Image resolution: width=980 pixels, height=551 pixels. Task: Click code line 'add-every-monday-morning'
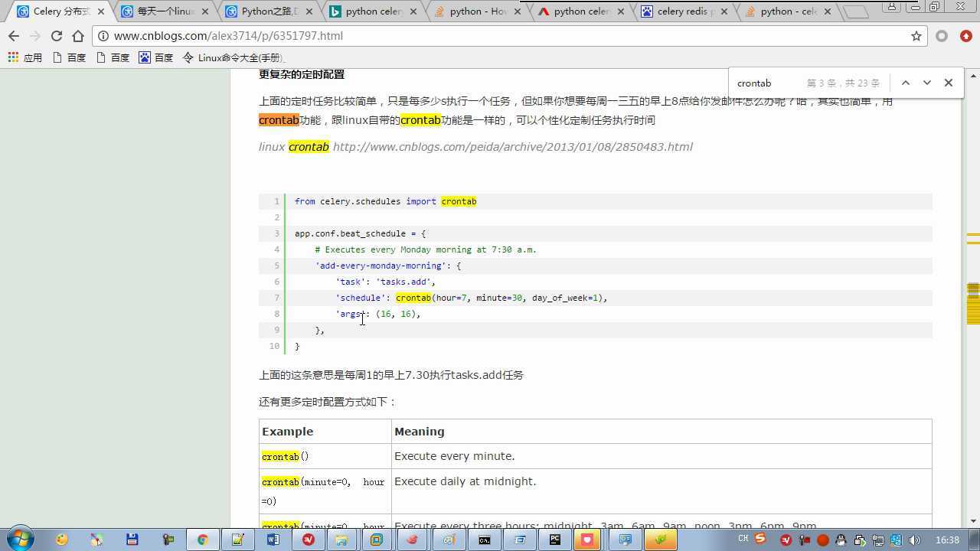[388, 266]
